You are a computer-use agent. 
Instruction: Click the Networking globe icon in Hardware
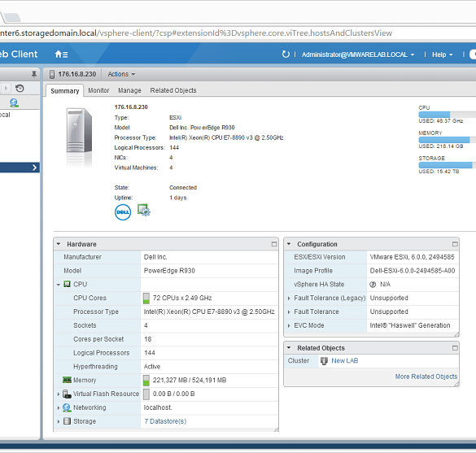pos(67,407)
